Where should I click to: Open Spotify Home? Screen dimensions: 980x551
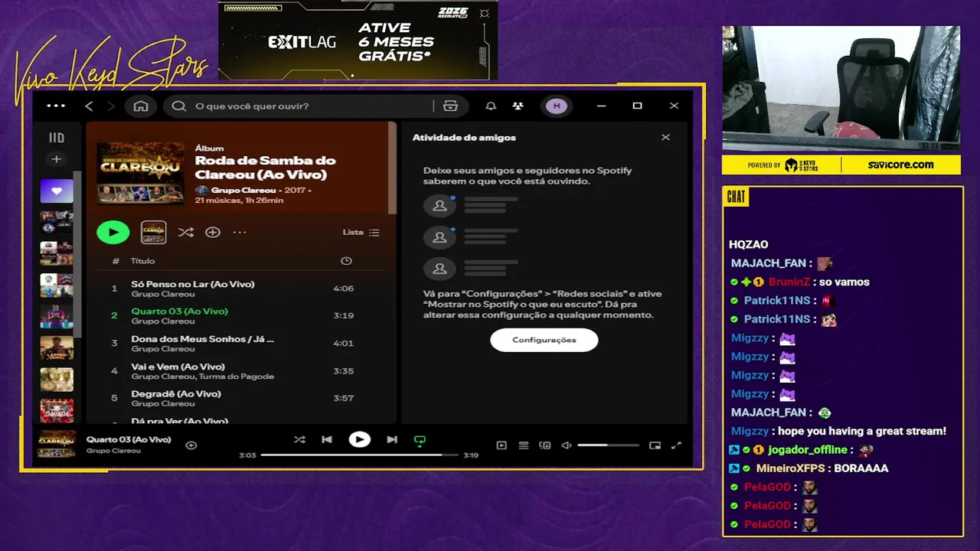[141, 106]
